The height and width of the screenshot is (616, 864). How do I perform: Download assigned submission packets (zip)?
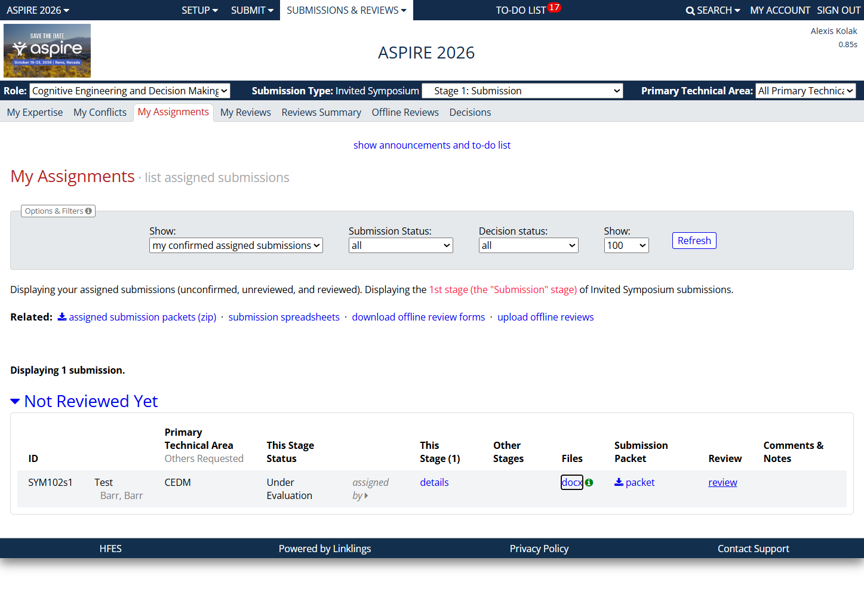coord(137,317)
